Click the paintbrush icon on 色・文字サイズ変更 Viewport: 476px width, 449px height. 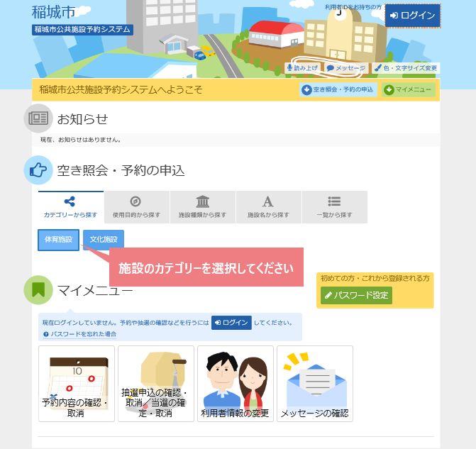click(x=378, y=67)
